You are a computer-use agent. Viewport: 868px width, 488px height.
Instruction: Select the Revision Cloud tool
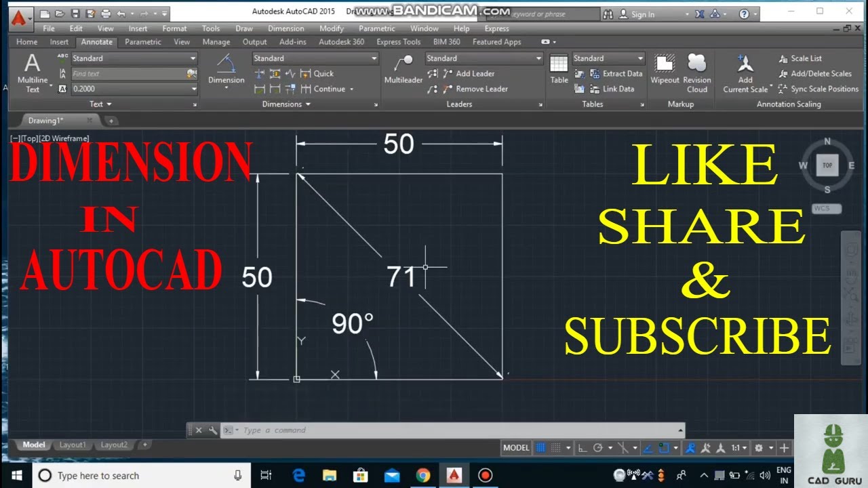[697, 73]
